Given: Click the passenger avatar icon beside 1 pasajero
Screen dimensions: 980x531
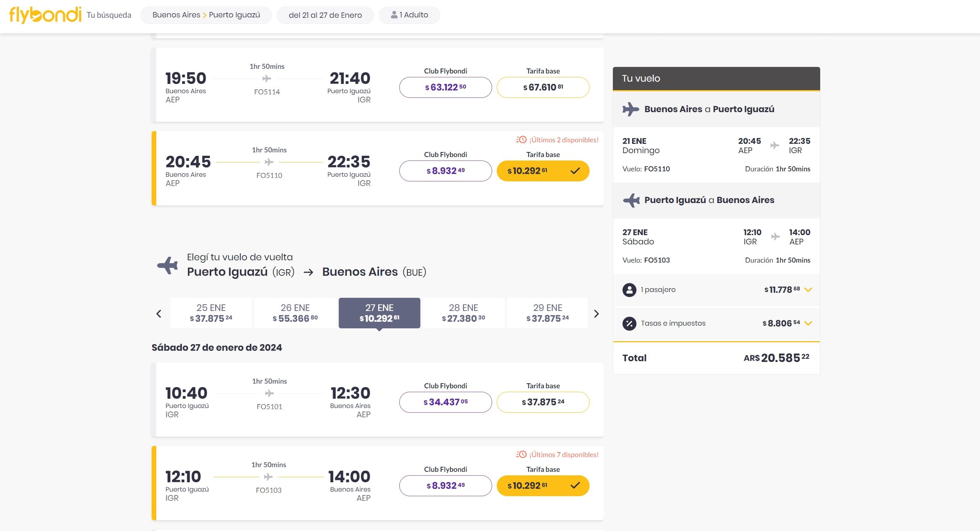Looking at the screenshot, I should pos(629,290).
